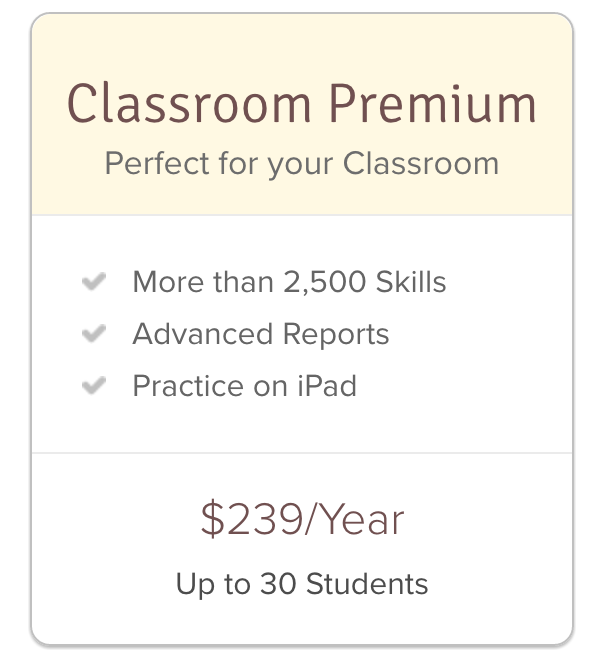Click the cream-colored plan header area
Image resolution: width=596 pixels, height=670 pixels.
302,114
